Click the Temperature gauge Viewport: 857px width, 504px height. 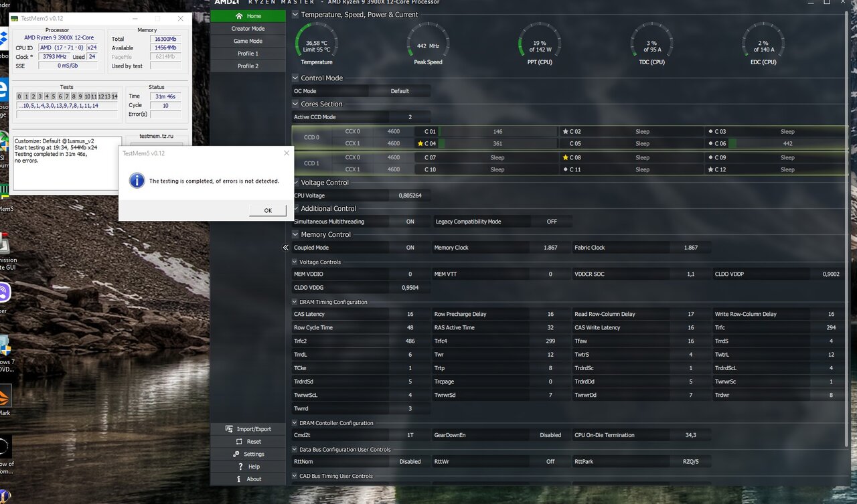317,44
